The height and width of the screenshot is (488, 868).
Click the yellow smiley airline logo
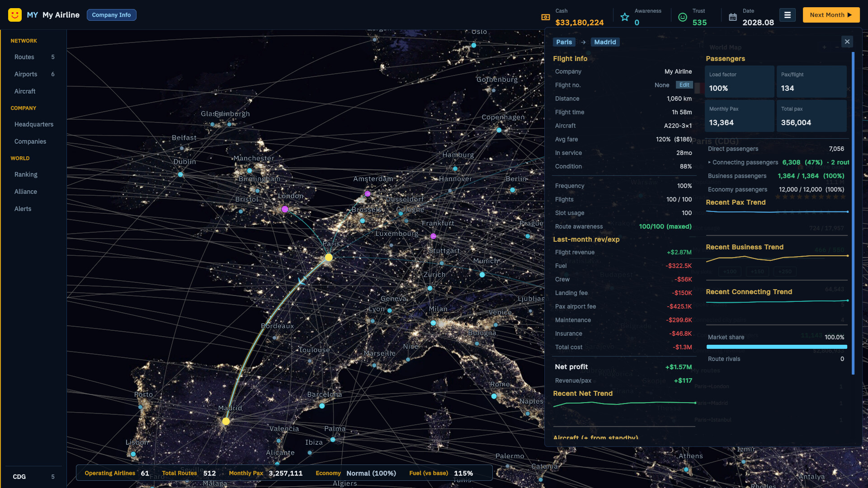15,15
